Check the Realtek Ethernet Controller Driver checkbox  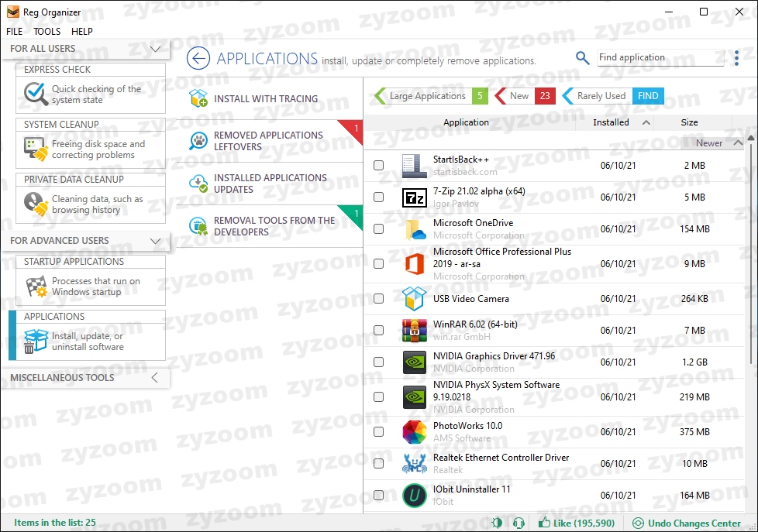point(378,464)
